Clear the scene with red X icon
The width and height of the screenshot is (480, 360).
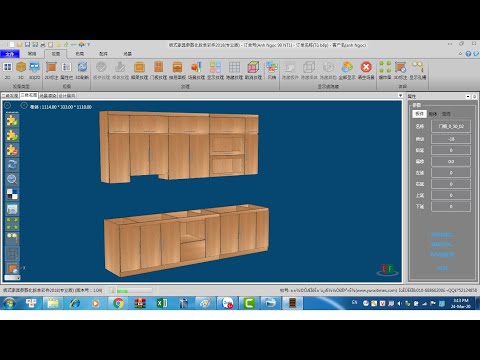[x=366, y=70]
